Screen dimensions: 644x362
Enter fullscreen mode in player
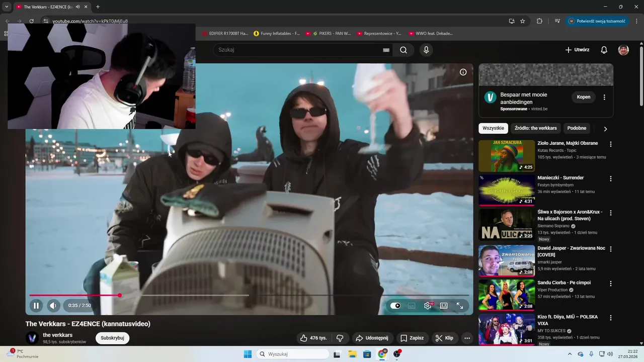(460, 306)
